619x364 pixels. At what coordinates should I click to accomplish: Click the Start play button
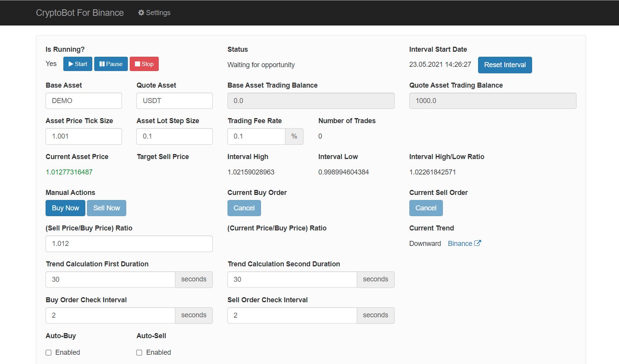pyautogui.click(x=78, y=64)
